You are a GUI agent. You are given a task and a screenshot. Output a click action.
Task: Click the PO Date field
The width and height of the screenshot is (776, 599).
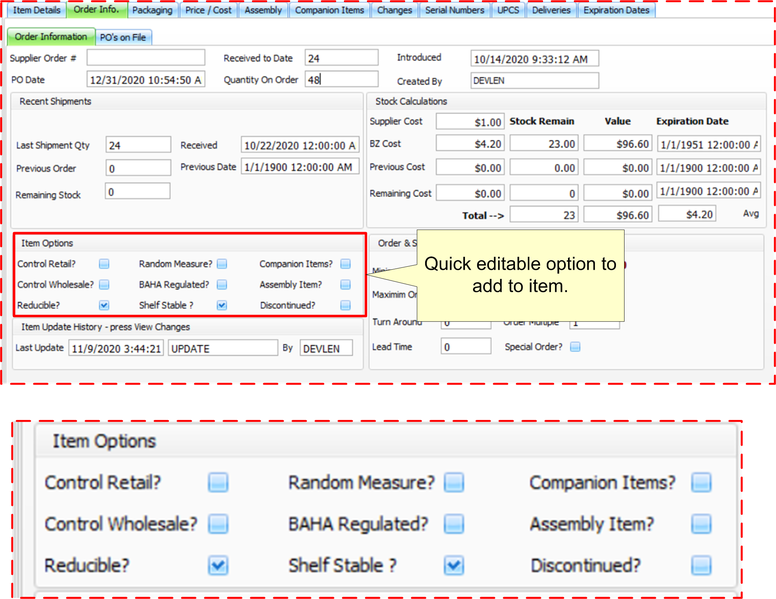[x=146, y=79]
